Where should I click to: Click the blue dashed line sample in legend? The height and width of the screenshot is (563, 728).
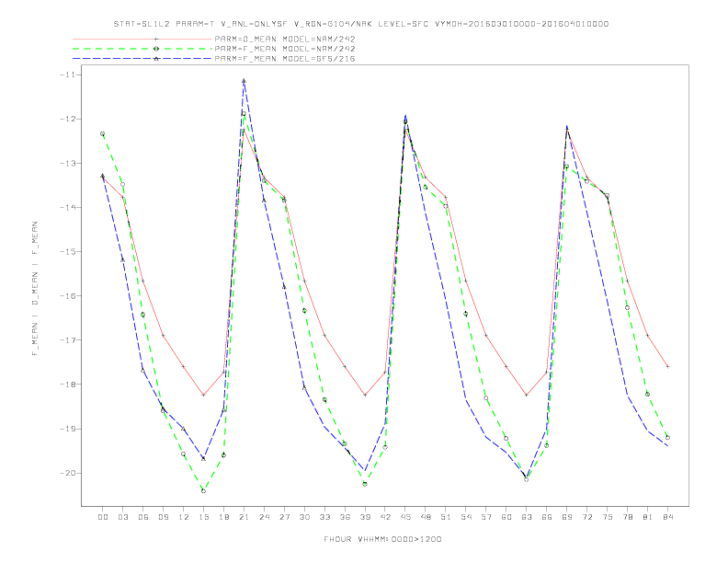(142, 59)
